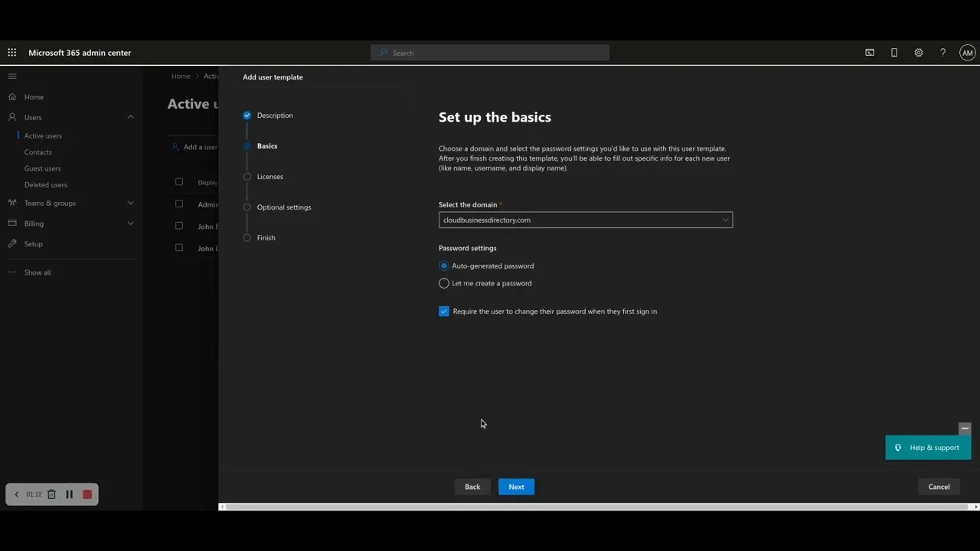Open Active users in sidebar
The image size is (980, 551).
point(43,135)
